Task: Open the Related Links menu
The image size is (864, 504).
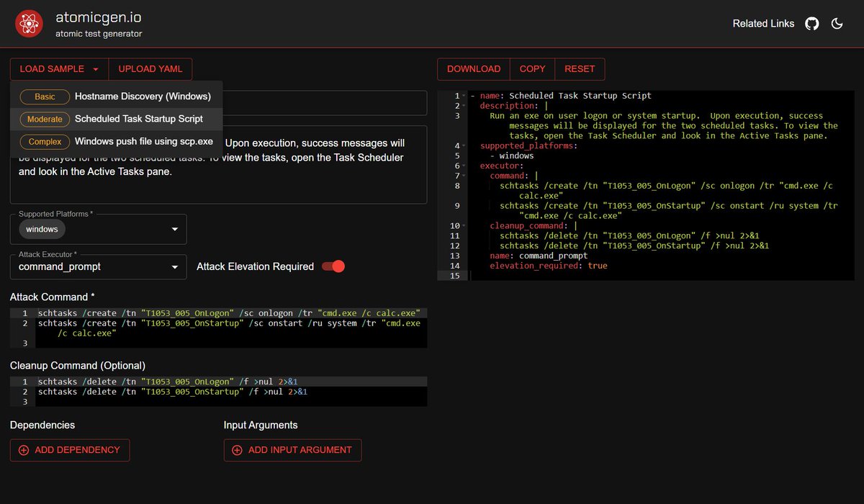Action: pyautogui.click(x=763, y=24)
